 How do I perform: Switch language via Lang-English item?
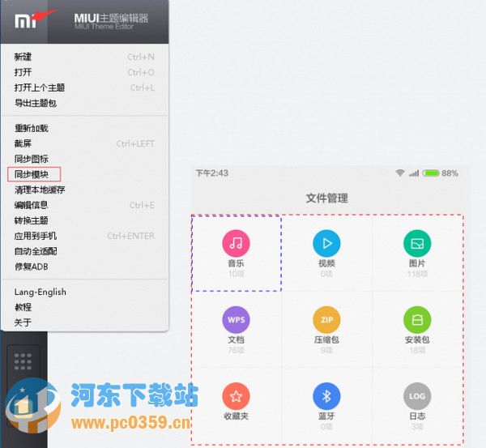pyautogui.click(x=84, y=292)
